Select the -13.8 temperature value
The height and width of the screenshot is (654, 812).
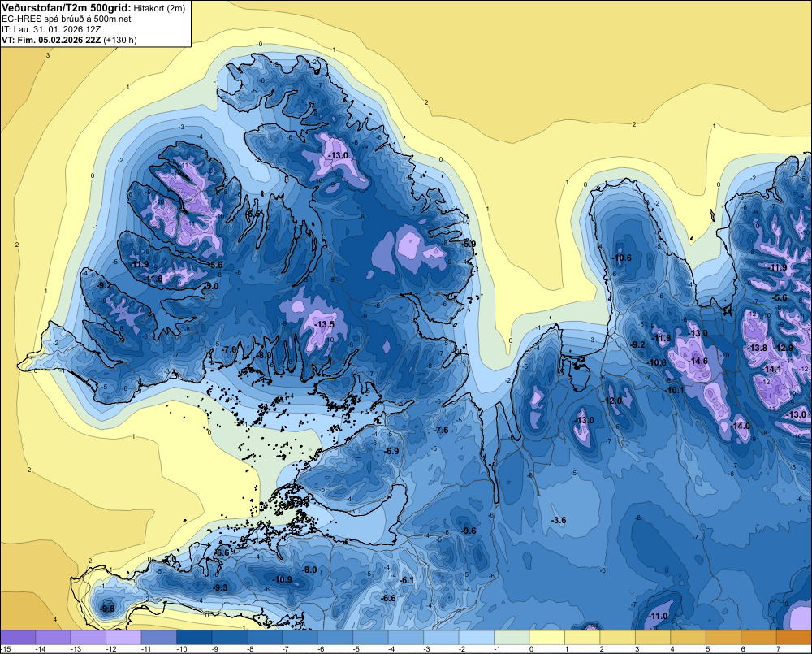(758, 348)
